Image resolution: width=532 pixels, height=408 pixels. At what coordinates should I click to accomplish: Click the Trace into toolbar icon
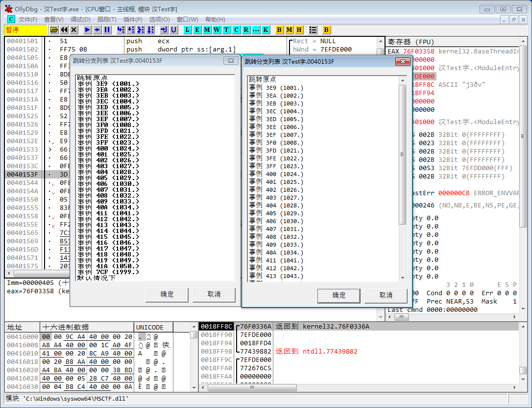[141, 30]
